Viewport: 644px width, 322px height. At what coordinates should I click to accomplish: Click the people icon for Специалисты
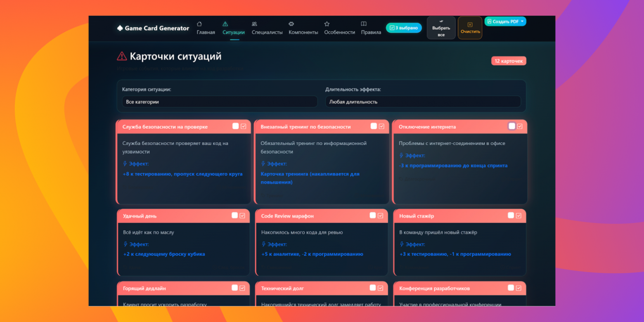(254, 24)
